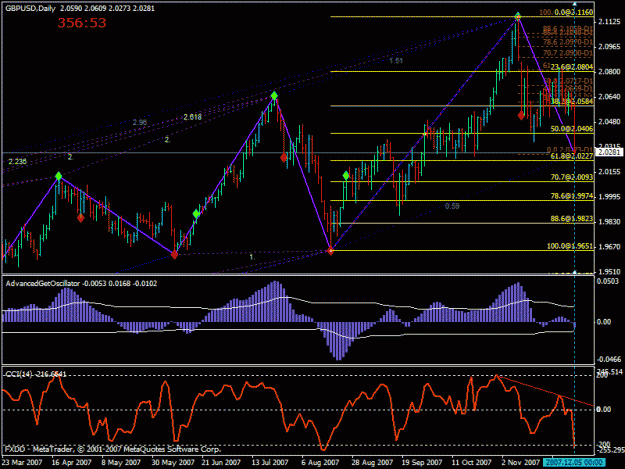Click the 78.6 2.0990-D1 retracement label
Image resolution: width=625 pixels, height=469 pixels.
pyautogui.click(x=568, y=42)
